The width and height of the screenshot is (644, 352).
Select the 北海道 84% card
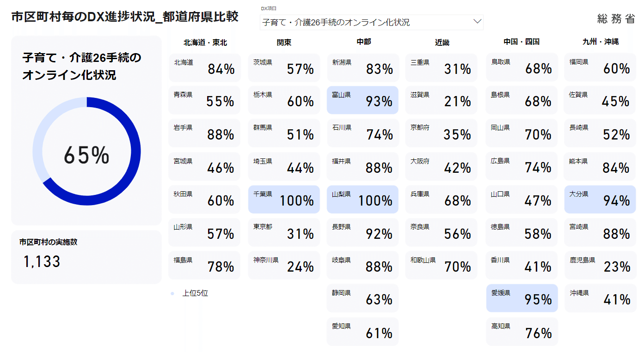tap(204, 67)
